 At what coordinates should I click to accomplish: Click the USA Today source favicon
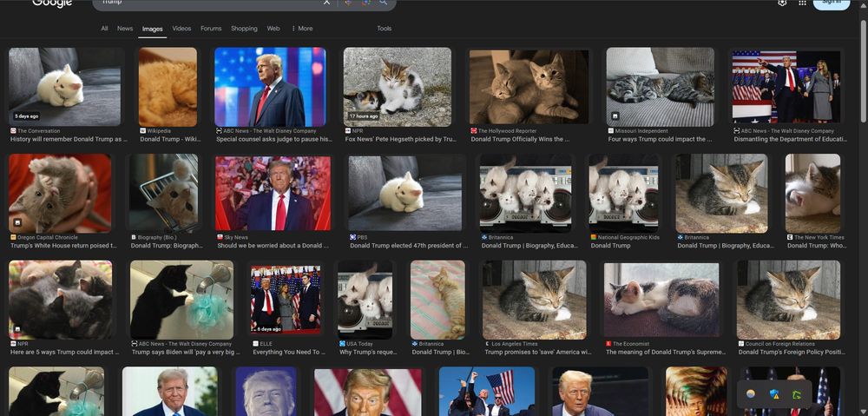342,343
